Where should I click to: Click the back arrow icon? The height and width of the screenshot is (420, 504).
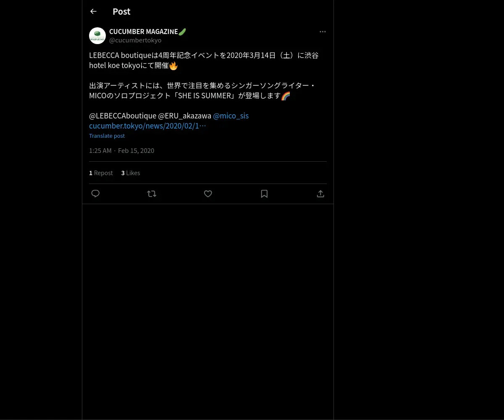tap(93, 11)
